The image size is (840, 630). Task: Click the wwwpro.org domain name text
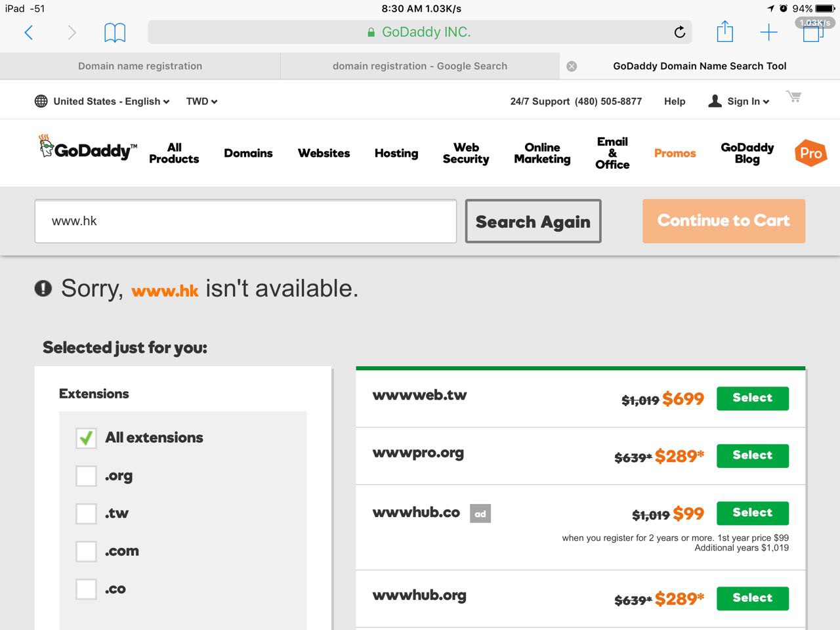click(418, 453)
